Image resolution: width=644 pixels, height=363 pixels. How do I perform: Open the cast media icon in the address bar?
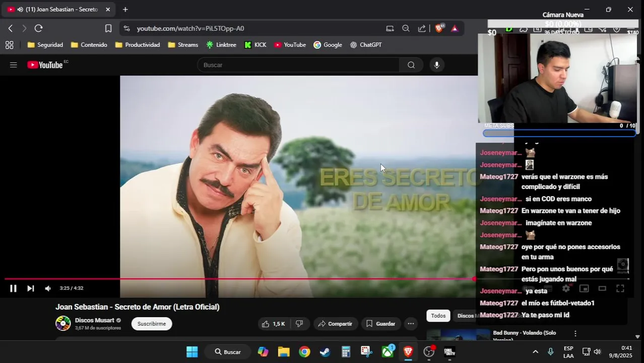390,28
